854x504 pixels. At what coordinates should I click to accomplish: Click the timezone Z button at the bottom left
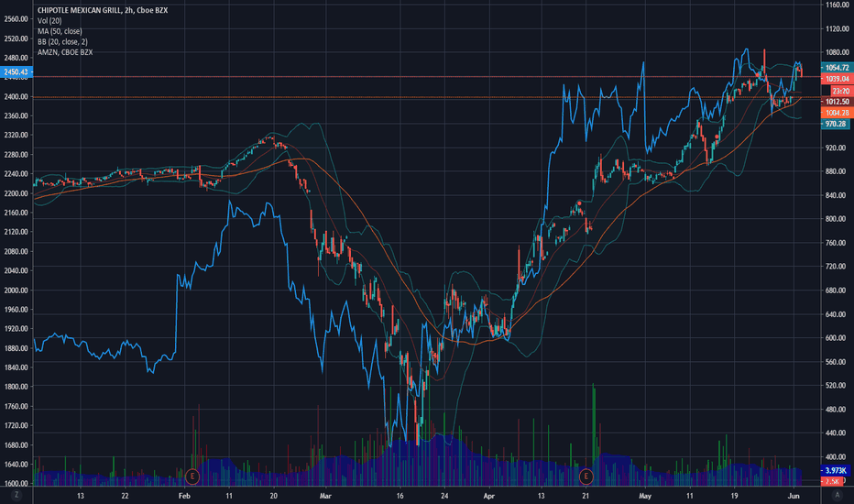[16, 495]
